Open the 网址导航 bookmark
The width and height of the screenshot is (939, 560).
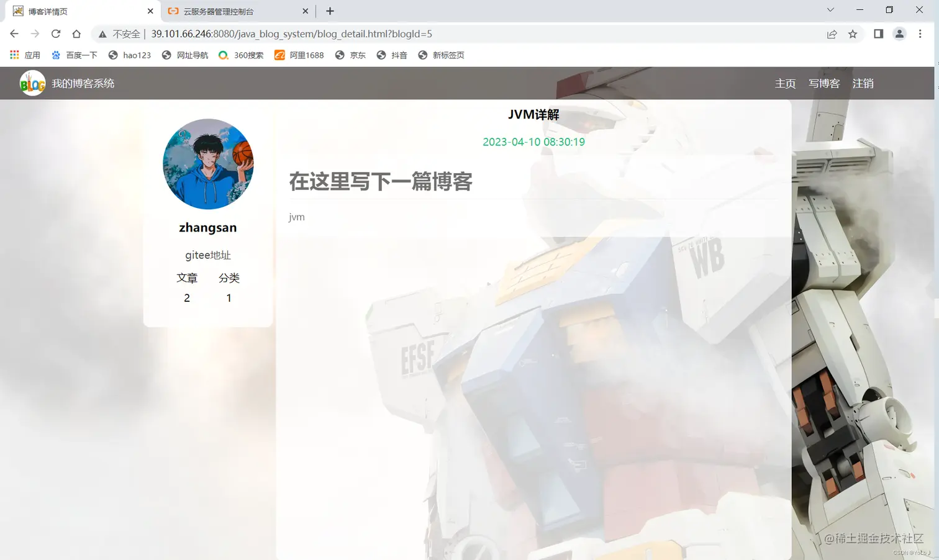coord(185,55)
